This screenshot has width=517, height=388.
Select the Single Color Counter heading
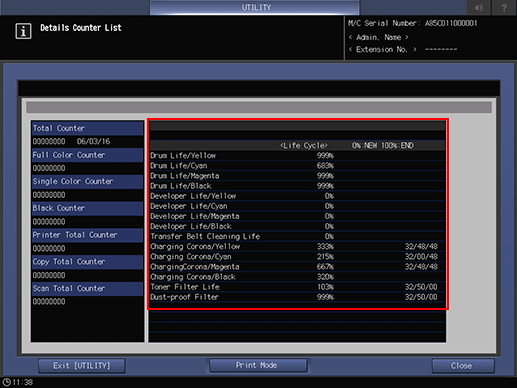87,182
